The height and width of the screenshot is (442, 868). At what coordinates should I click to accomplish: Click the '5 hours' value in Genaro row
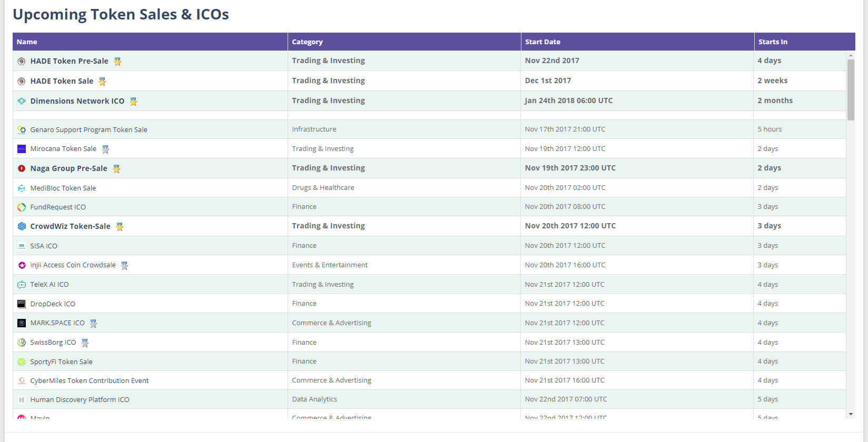[770, 129]
